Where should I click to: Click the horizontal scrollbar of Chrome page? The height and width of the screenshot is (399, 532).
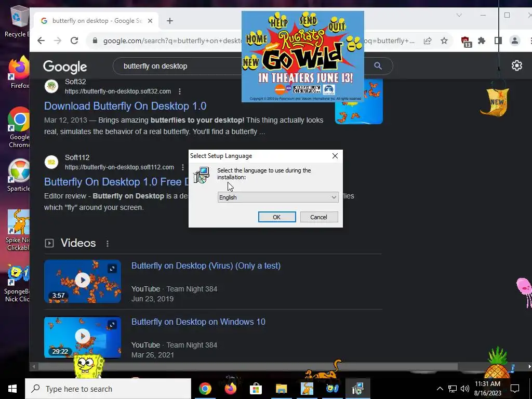point(248,367)
